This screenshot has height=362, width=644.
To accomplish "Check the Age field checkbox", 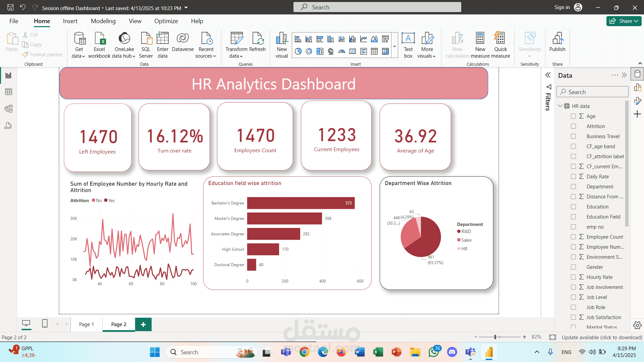I will (x=573, y=116).
